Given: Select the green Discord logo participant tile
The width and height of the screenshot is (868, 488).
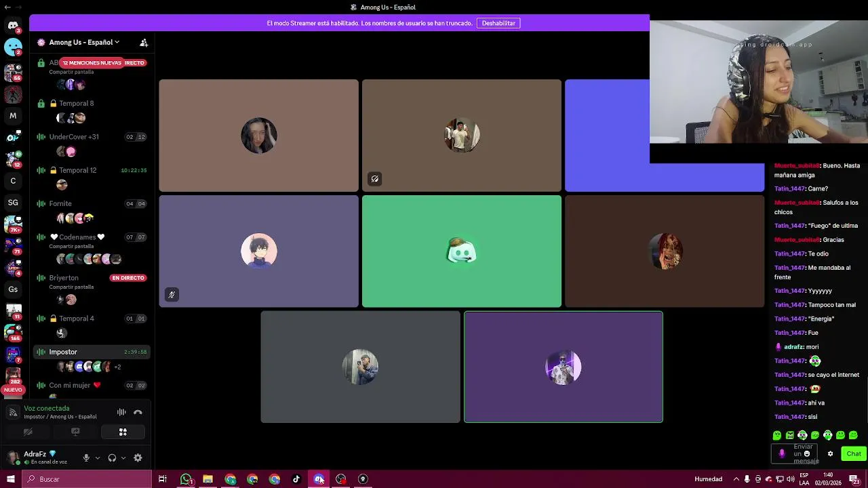Looking at the screenshot, I should point(462,251).
